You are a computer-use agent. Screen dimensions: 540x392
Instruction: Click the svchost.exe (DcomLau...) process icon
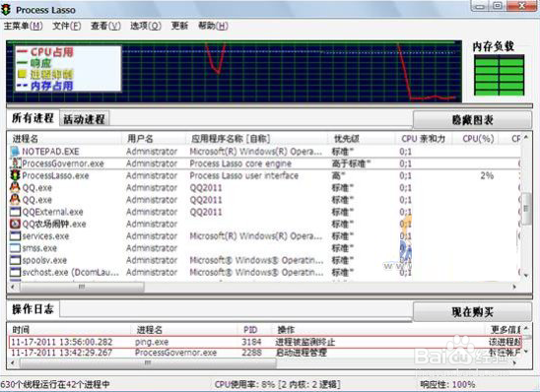click(15, 272)
